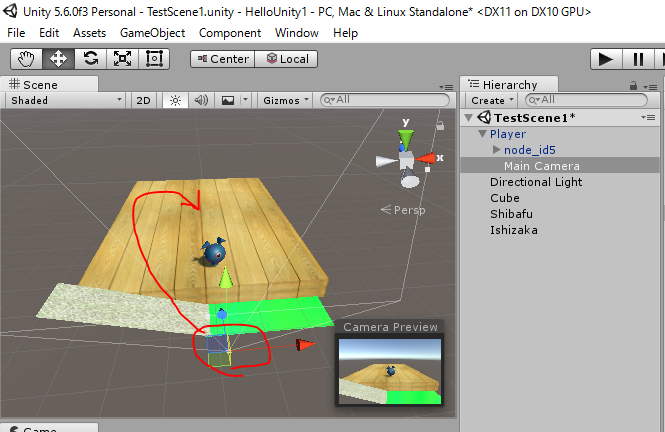665x432 pixels.
Task: Click the green Y axis cone on orientation gizmo
Action: pyautogui.click(x=406, y=139)
